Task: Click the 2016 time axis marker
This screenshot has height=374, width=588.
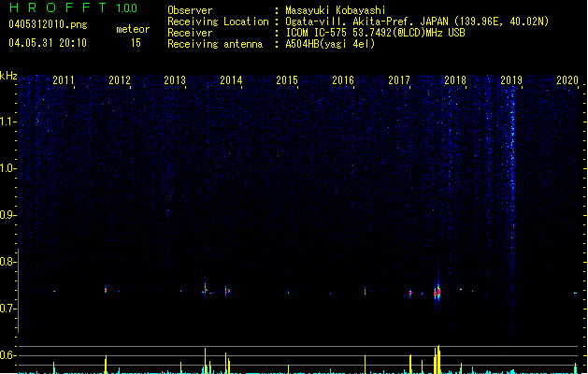Action: 343,80
